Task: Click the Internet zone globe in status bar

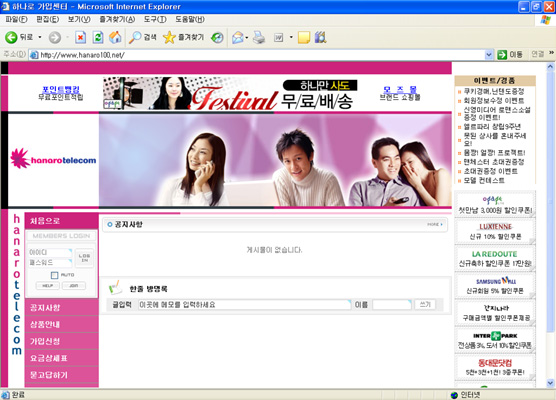Action: (454, 395)
